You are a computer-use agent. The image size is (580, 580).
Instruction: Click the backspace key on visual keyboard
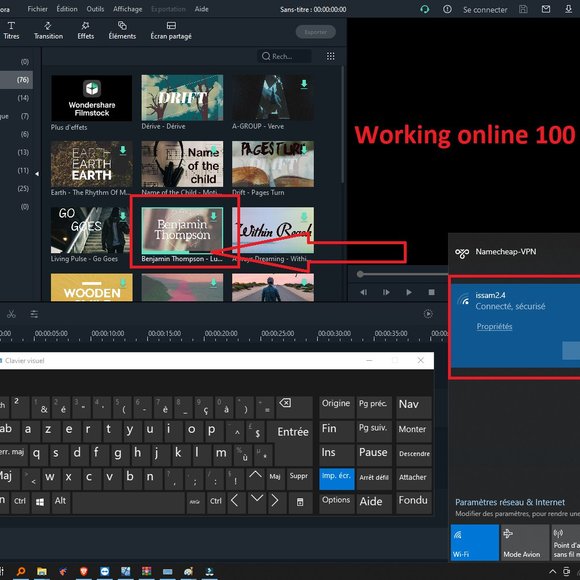pyautogui.click(x=295, y=408)
